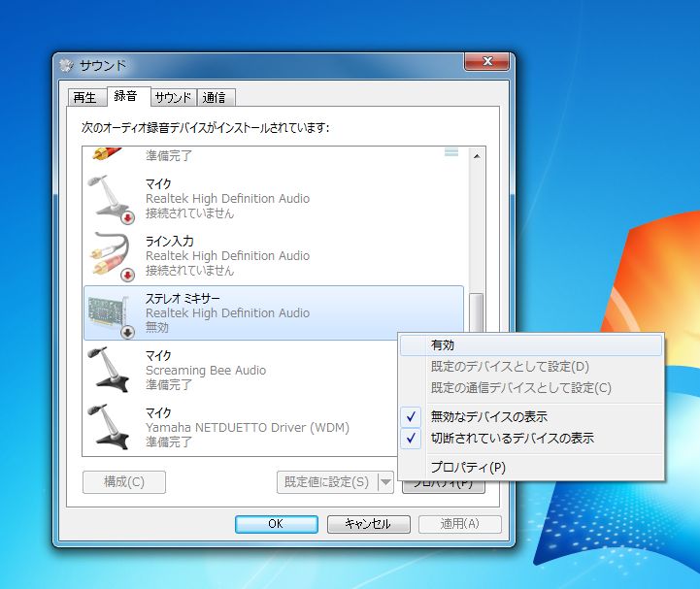Click 接続されていません under ライン入力
The width and height of the screenshot is (700, 589).
coord(189,270)
